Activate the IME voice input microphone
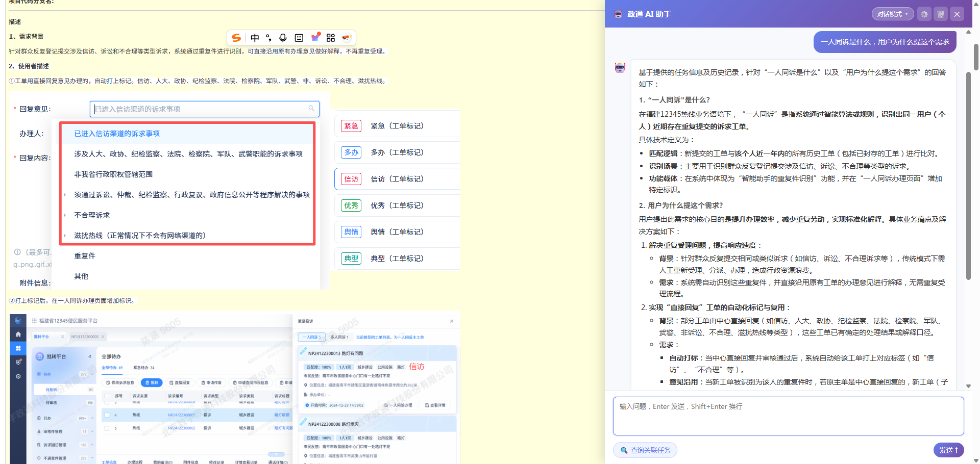The width and height of the screenshot is (980, 464). pos(283,38)
